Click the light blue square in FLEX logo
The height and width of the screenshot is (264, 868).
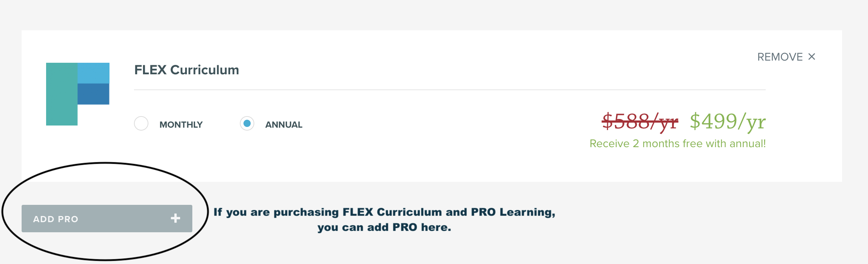click(x=93, y=73)
